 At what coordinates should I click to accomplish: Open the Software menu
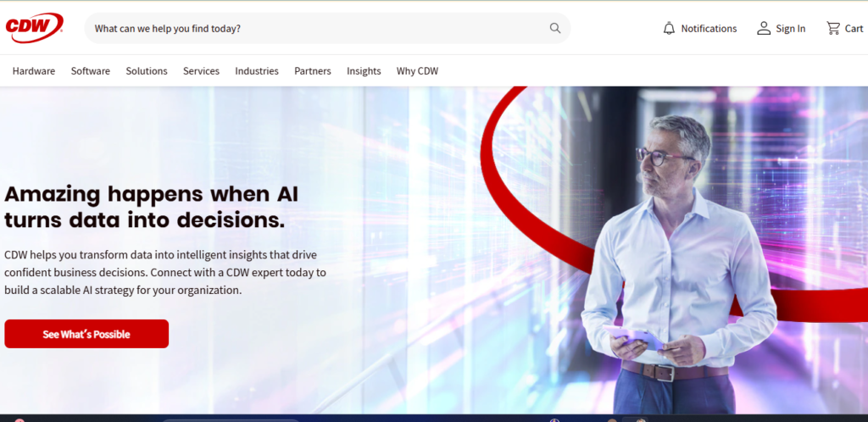pyautogui.click(x=90, y=71)
